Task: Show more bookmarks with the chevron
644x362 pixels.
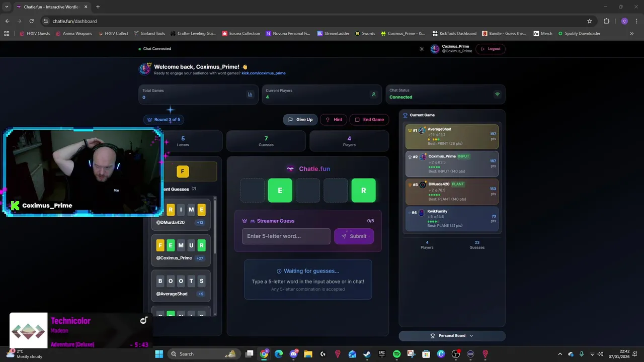Action: click(632, 34)
